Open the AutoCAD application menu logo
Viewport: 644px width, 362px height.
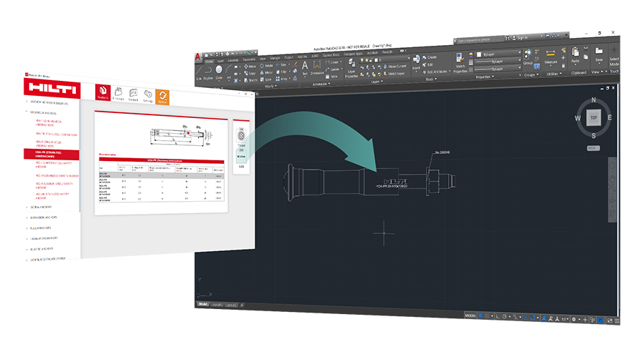[x=198, y=57]
